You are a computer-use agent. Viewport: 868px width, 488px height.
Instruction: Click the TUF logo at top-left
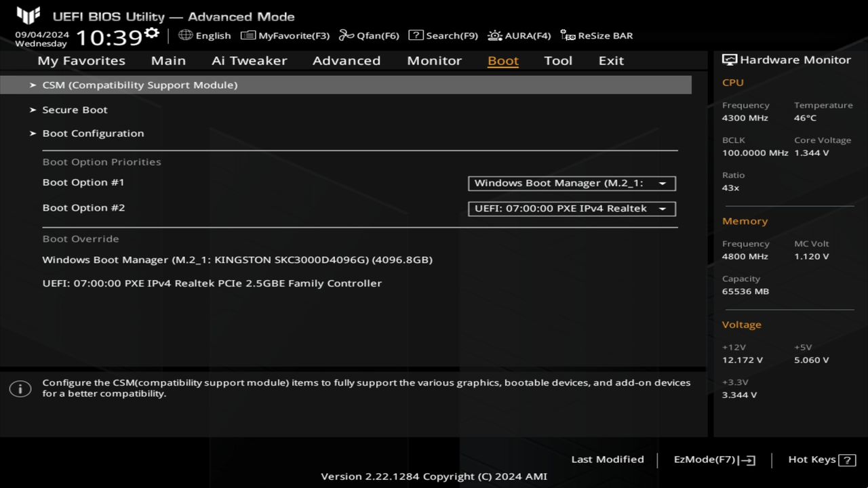pyautogui.click(x=28, y=16)
